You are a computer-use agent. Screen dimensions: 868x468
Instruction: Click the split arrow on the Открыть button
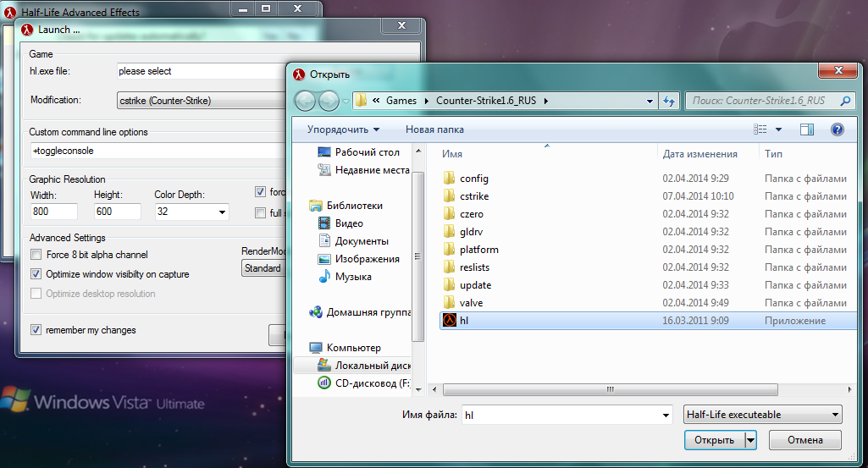750,440
